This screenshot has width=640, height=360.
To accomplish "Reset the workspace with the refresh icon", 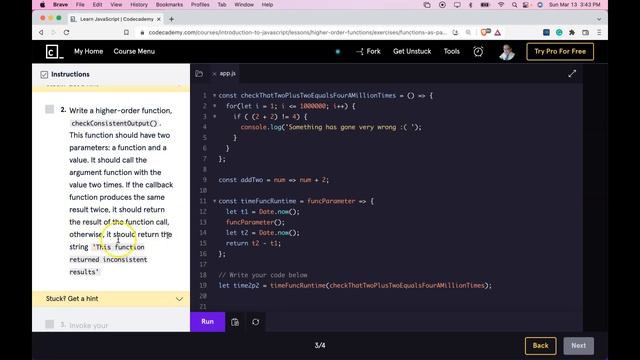I will point(256,322).
